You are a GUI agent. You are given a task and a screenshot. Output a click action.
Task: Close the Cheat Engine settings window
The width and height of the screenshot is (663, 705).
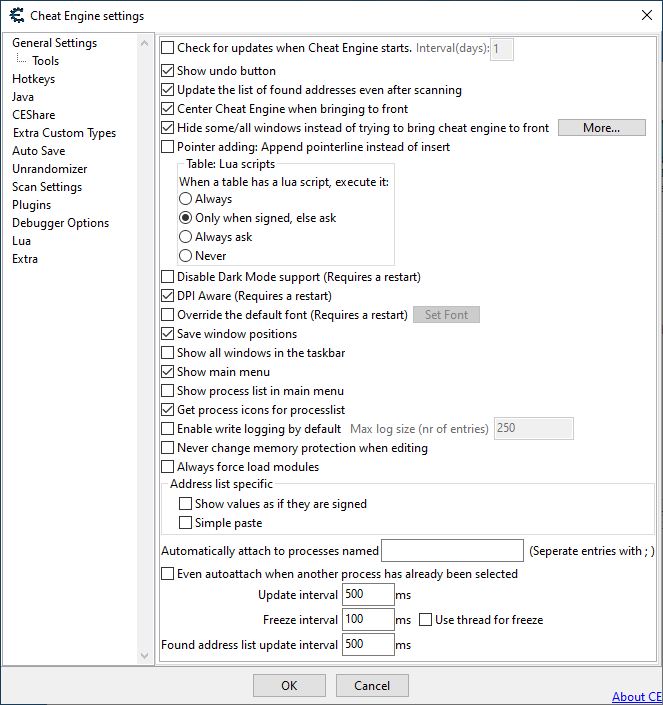[646, 15]
